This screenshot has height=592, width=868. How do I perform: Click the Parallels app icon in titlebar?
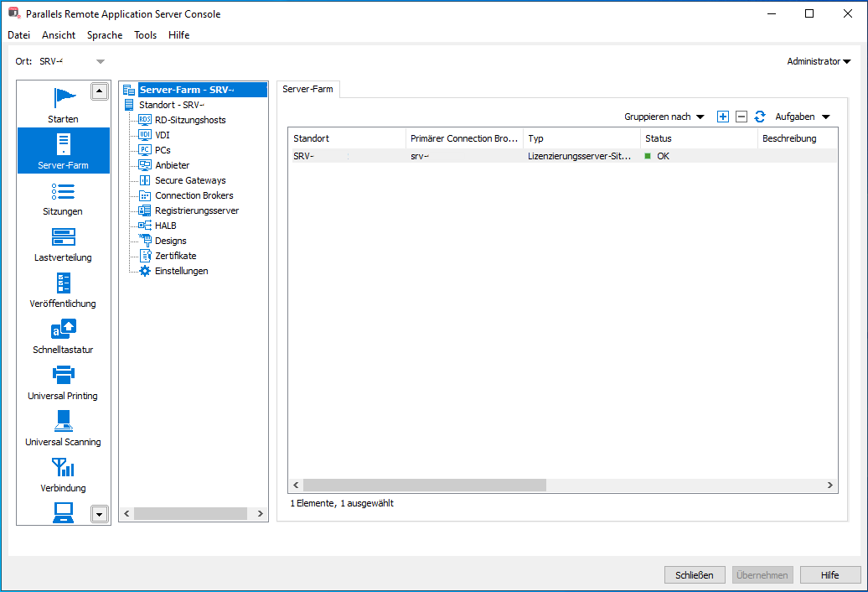14,13
